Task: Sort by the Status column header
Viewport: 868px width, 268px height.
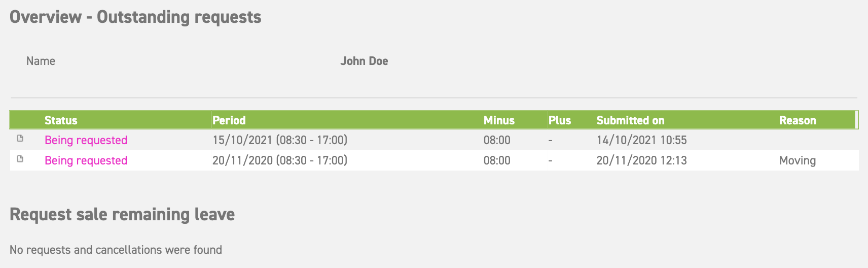Action: pyautogui.click(x=61, y=120)
